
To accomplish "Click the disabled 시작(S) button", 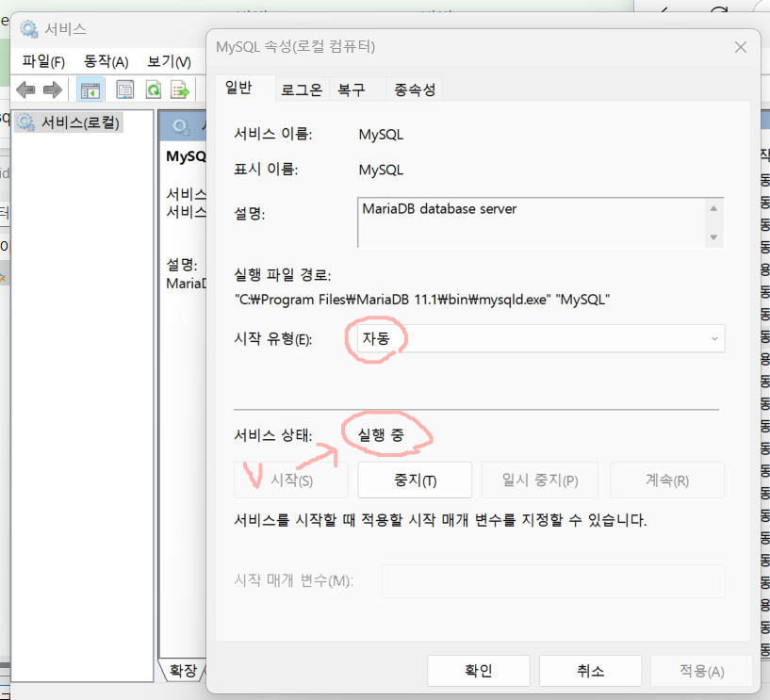I will [x=291, y=480].
